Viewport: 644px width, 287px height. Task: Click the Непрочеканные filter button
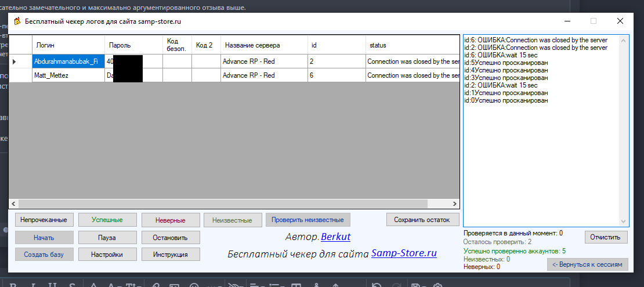click(x=44, y=220)
